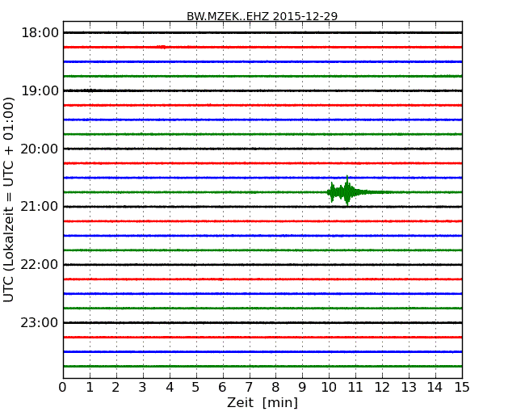Select the 15 minute x-axis tick label
525x420 pixels.
(461, 388)
